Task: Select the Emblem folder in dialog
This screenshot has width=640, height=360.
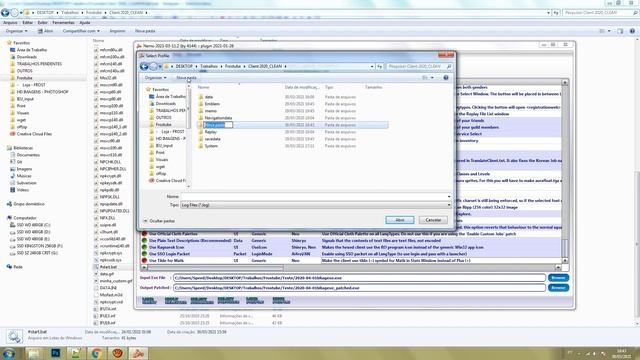Action: pyautogui.click(x=212, y=104)
